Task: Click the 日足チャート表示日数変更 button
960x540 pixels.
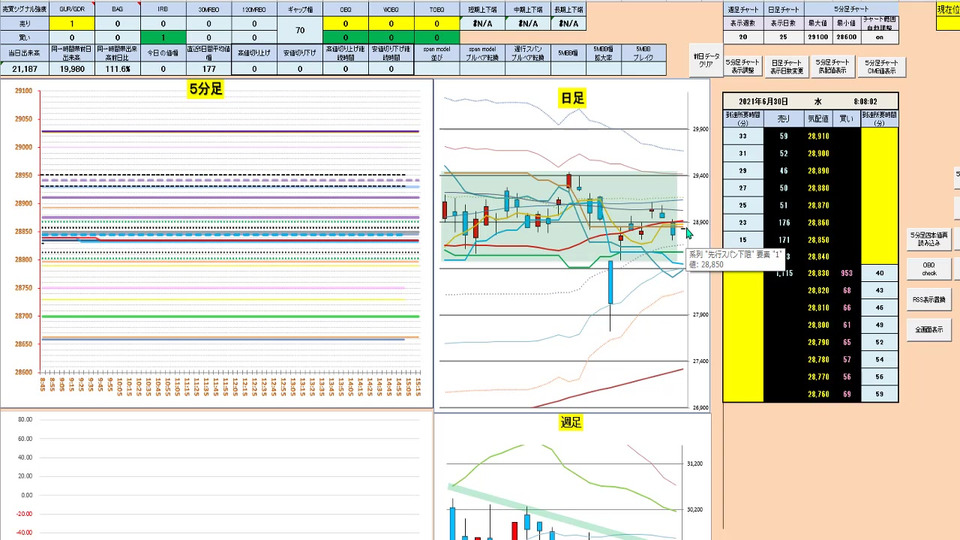Action: (786, 66)
